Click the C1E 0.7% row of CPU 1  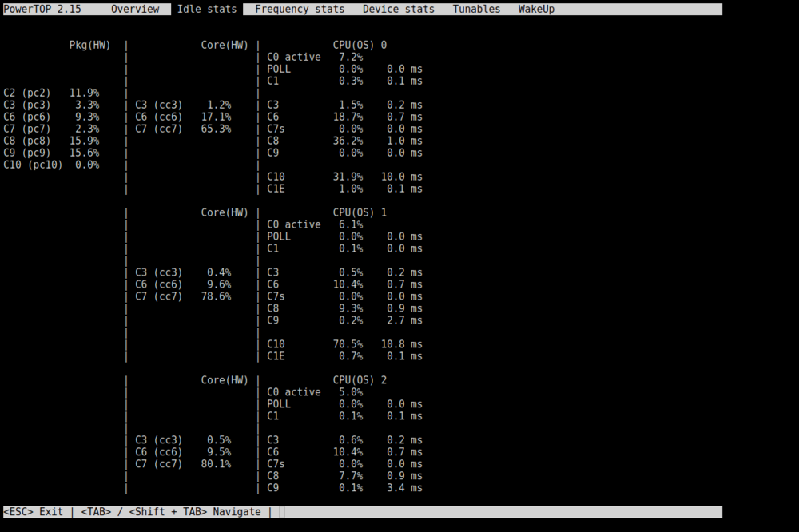[x=344, y=356]
